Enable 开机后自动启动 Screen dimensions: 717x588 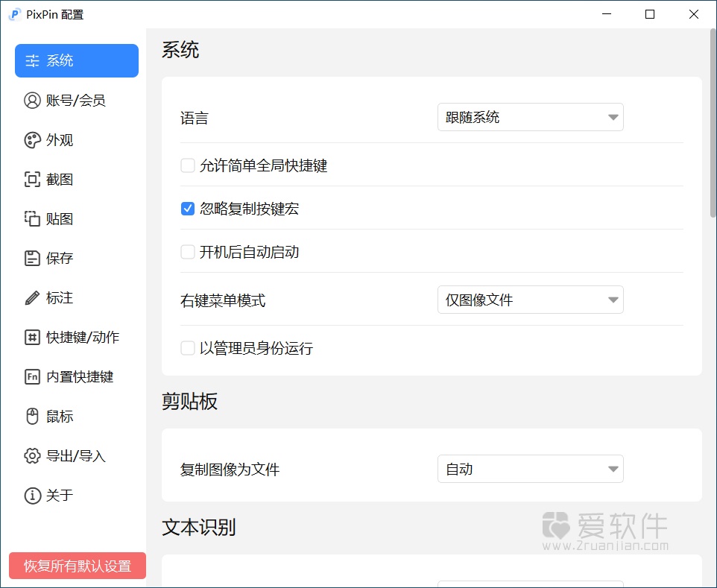pyautogui.click(x=187, y=252)
